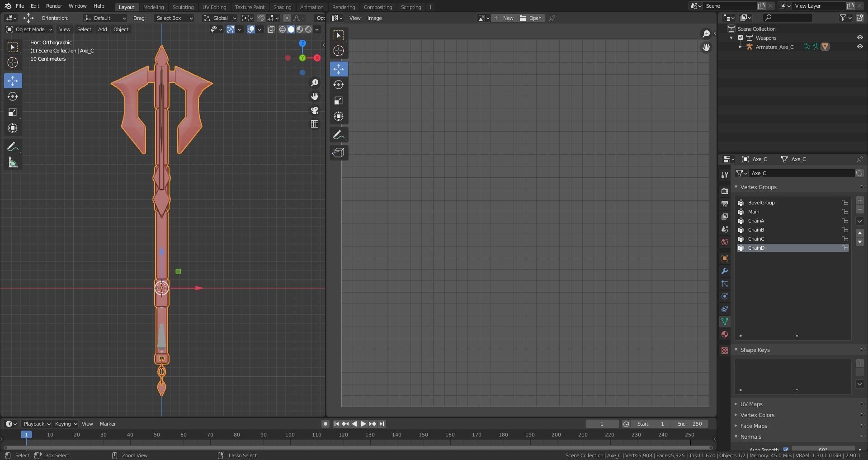Open the Modifiers wrench properties tab

point(725,271)
